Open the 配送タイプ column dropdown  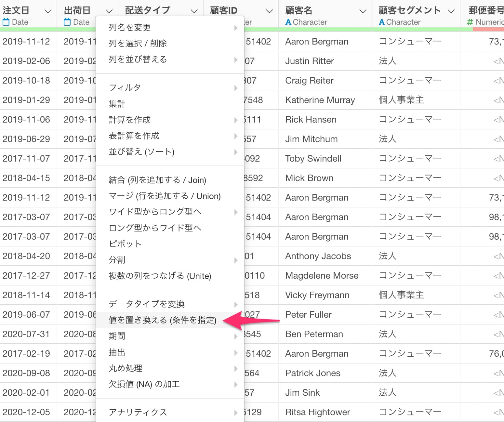[x=194, y=11]
